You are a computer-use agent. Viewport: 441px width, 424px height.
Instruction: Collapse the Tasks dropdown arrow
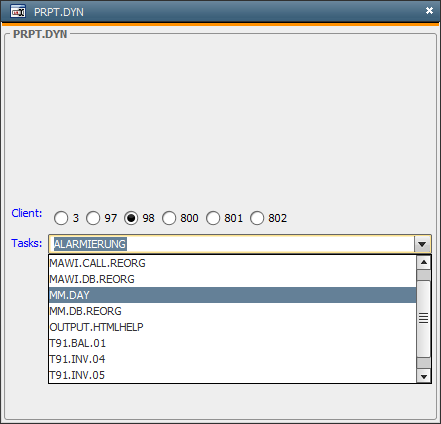point(422,244)
